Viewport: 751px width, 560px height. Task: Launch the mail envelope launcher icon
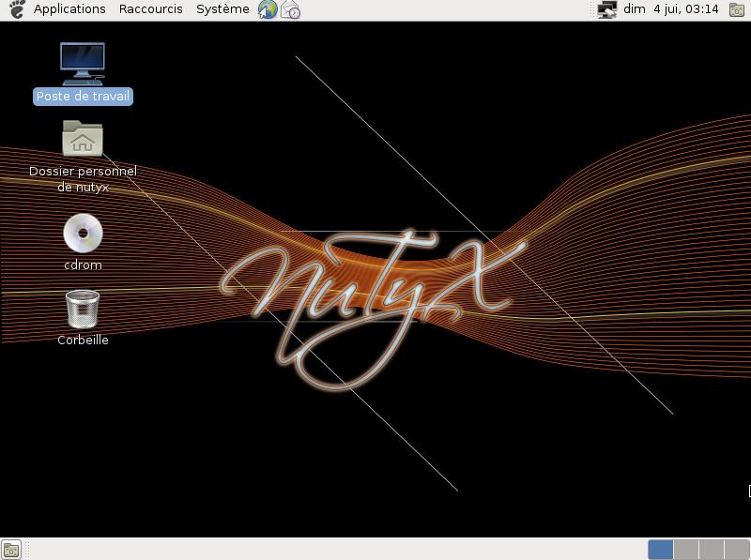(290, 9)
